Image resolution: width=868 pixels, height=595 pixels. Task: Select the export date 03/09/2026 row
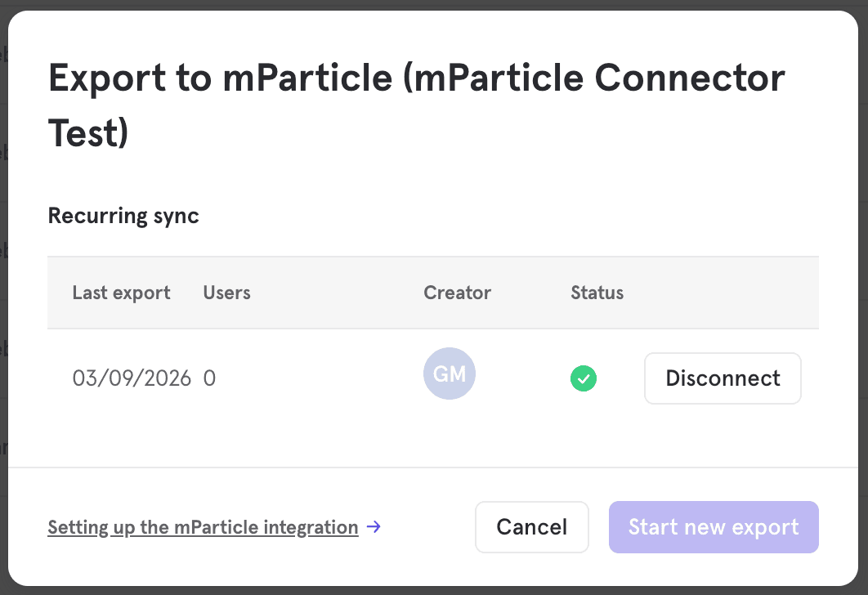click(x=132, y=378)
